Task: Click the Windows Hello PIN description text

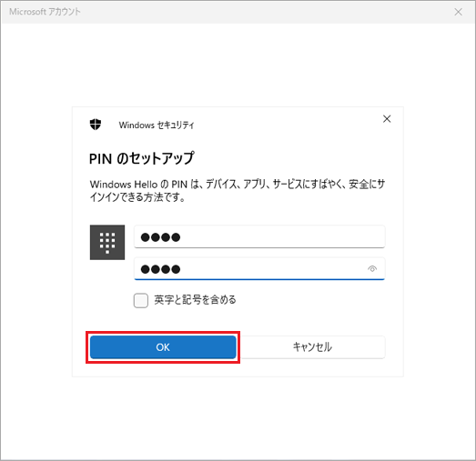Action: (x=238, y=190)
